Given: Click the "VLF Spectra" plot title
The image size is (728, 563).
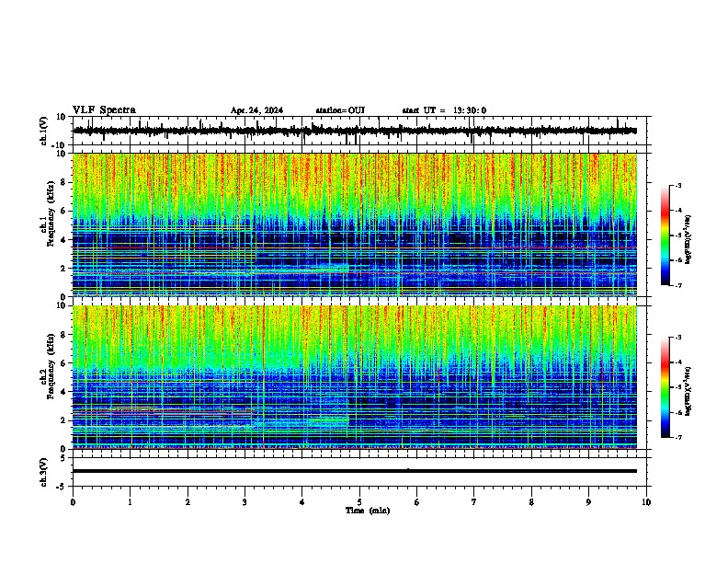Looking at the screenshot, I should [x=104, y=110].
